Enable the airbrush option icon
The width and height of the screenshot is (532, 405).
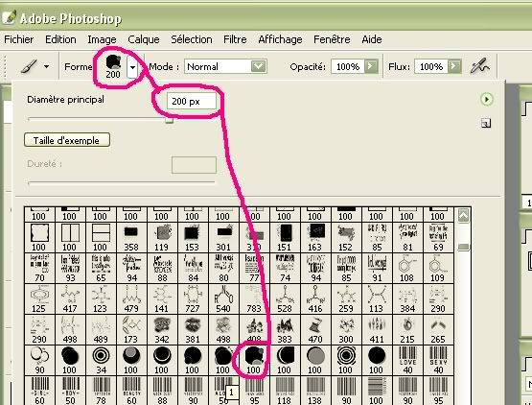point(479,66)
